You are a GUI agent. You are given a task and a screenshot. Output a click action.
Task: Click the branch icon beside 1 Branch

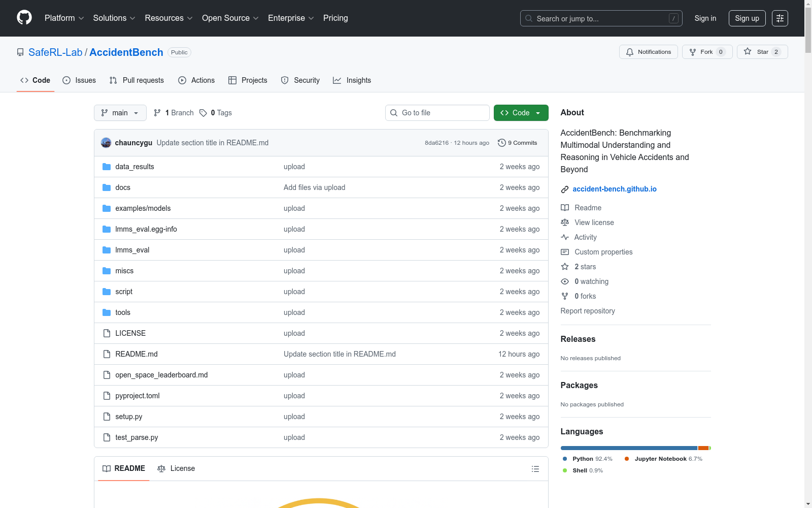click(x=157, y=113)
